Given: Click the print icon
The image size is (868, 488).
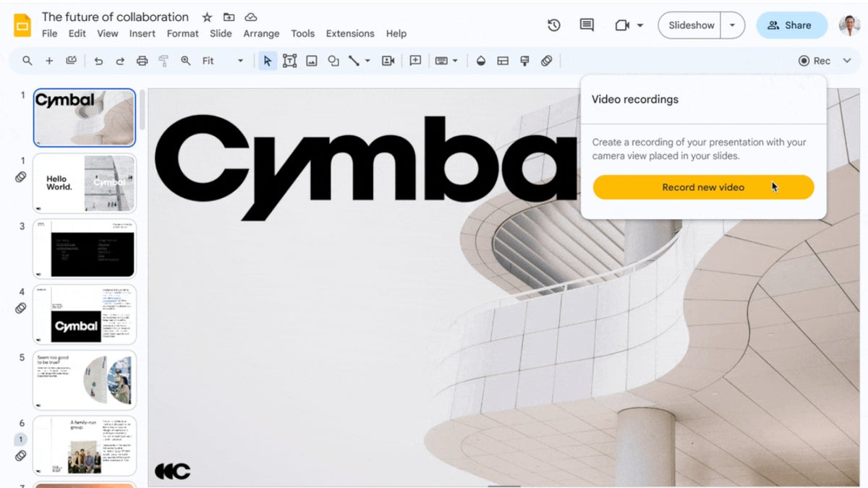Looking at the screenshot, I should (142, 61).
